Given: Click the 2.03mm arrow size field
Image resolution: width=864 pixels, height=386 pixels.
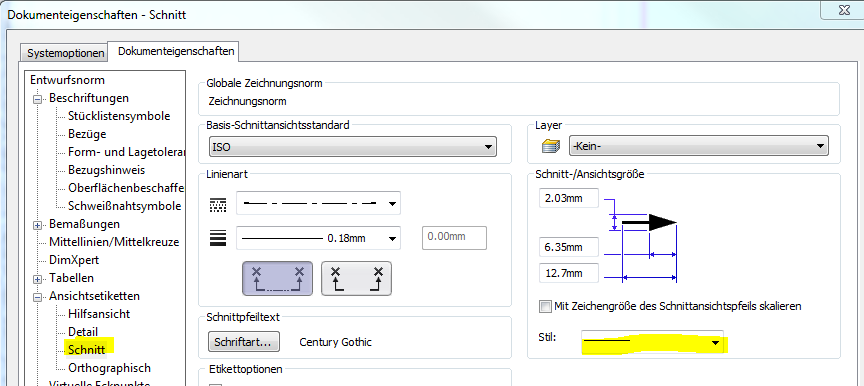Looking at the screenshot, I should coord(569,198).
